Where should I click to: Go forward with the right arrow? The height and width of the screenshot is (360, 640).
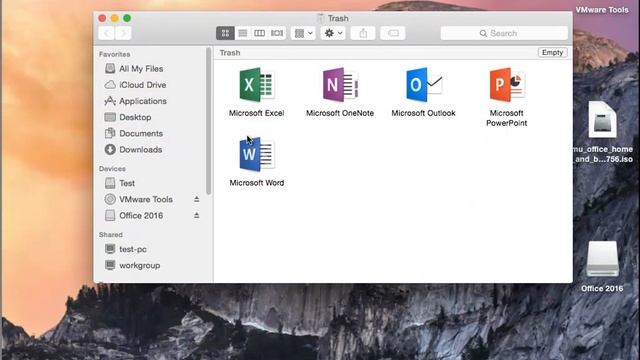(x=123, y=33)
